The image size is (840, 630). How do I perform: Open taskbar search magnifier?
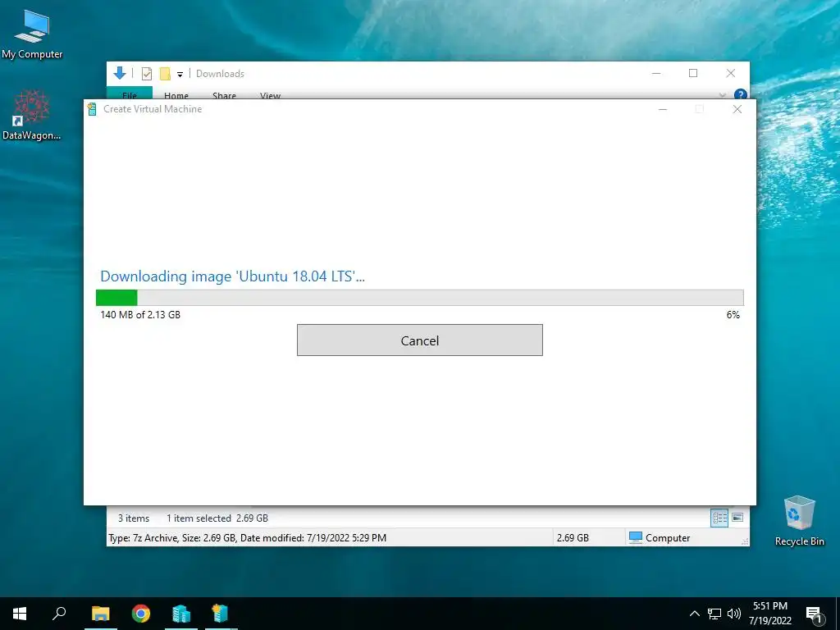pyautogui.click(x=59, y=614)
